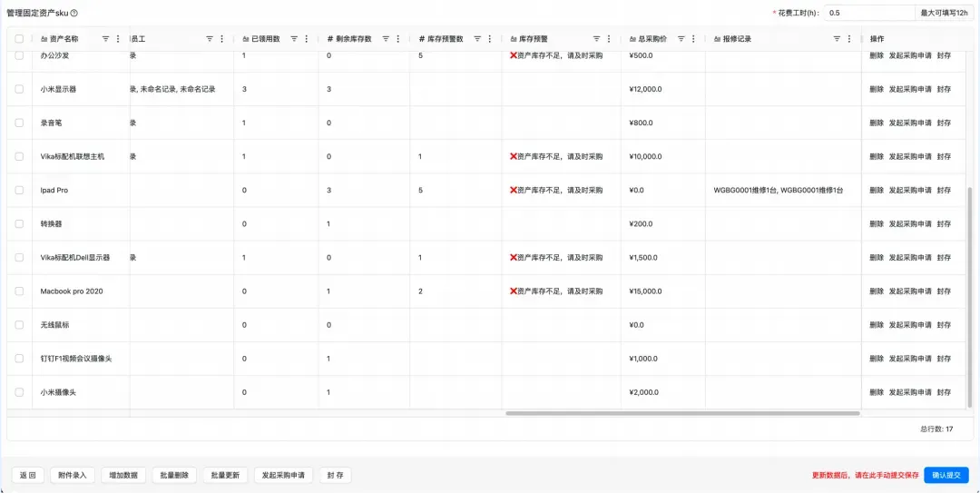Click 封存 in the 钉钉F1视频会议摄像头 row
This screenshot has height=493, width=980.
point(944,360)
